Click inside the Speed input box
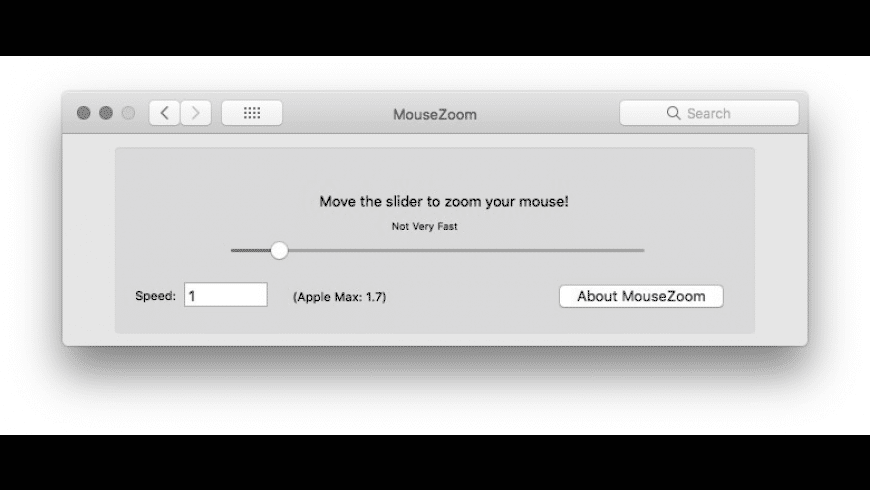Image resolution: width=870 pixels, height=490 pixels. click(226, 295)
